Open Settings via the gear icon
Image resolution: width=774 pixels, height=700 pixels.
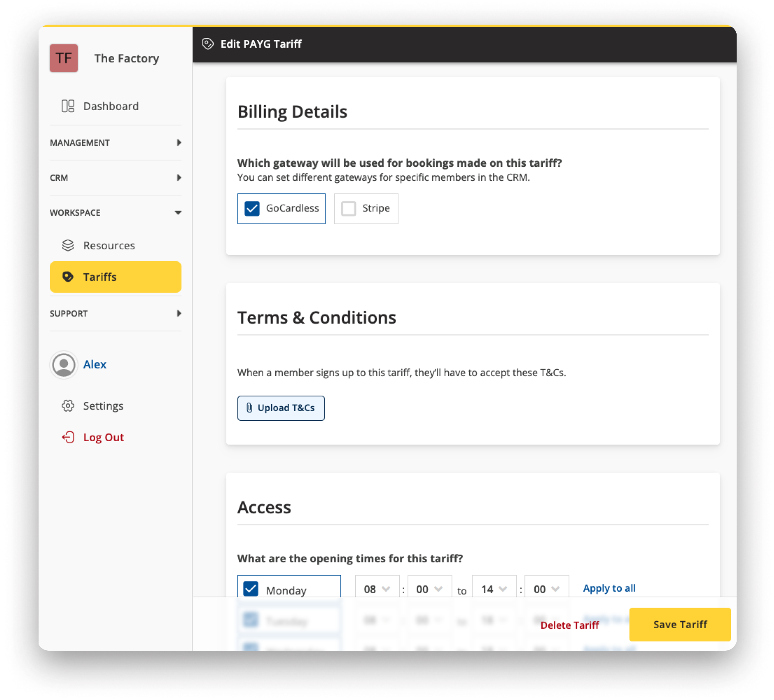pyautogui.click(x=68, y=406)
